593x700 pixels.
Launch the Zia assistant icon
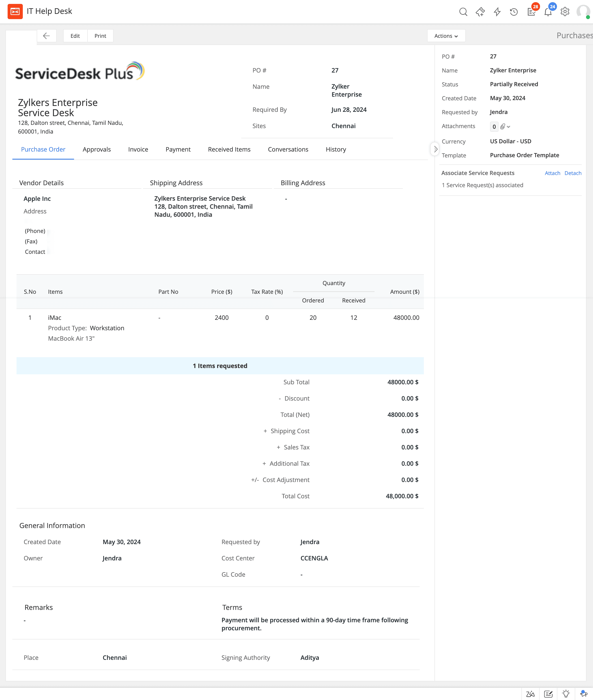(530, 694)
